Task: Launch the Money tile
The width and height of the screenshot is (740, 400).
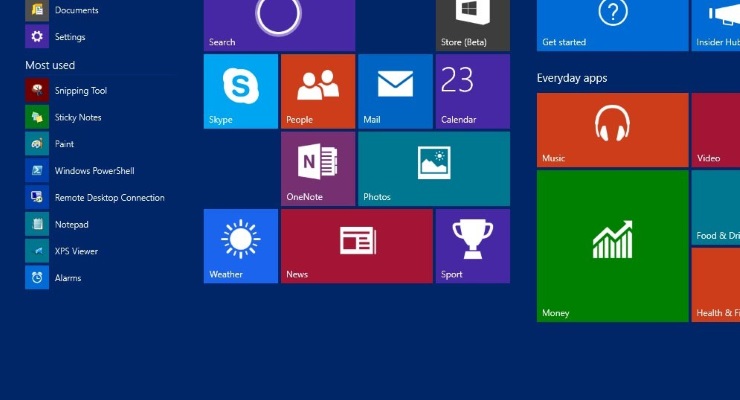Action: point(612,246)
